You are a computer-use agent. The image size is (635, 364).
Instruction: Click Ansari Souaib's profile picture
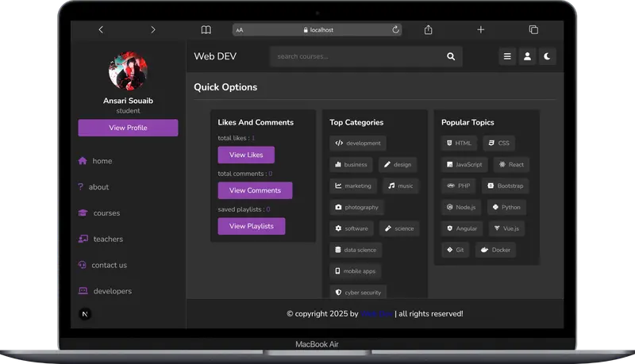tap(128, 71)
